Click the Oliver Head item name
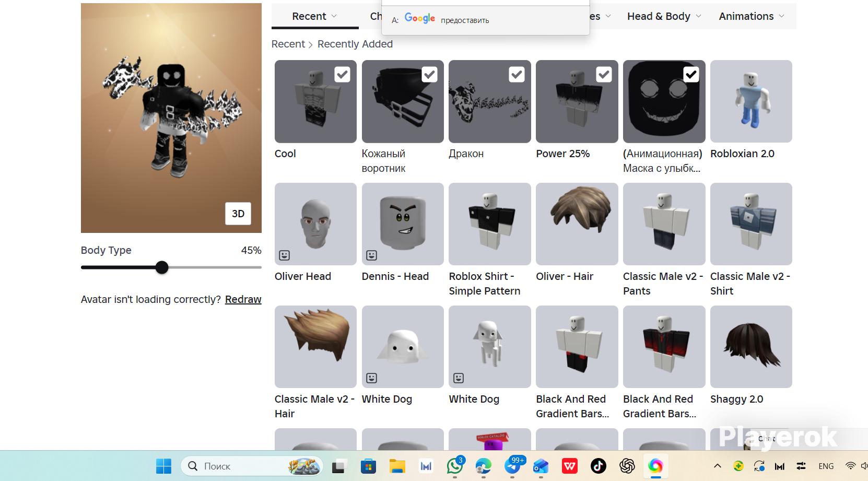 click(303, 276)
